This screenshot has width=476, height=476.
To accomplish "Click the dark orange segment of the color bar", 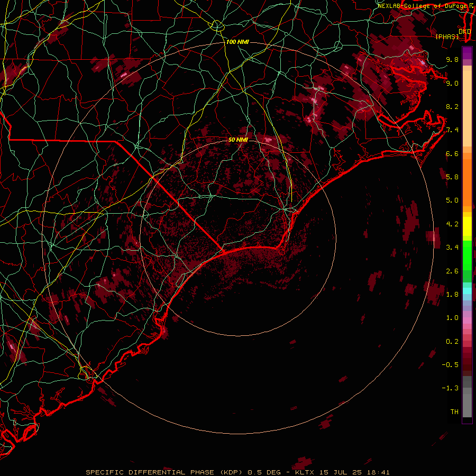I will [467, 182].
